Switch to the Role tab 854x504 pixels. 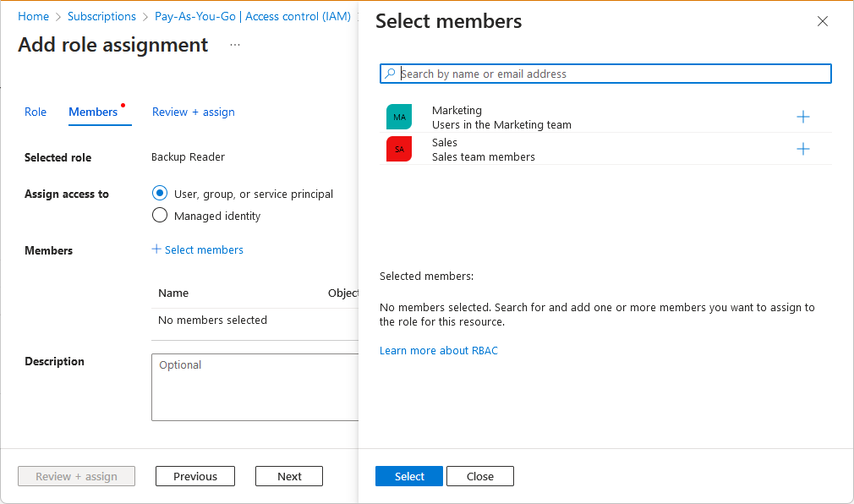coord(36,112)
